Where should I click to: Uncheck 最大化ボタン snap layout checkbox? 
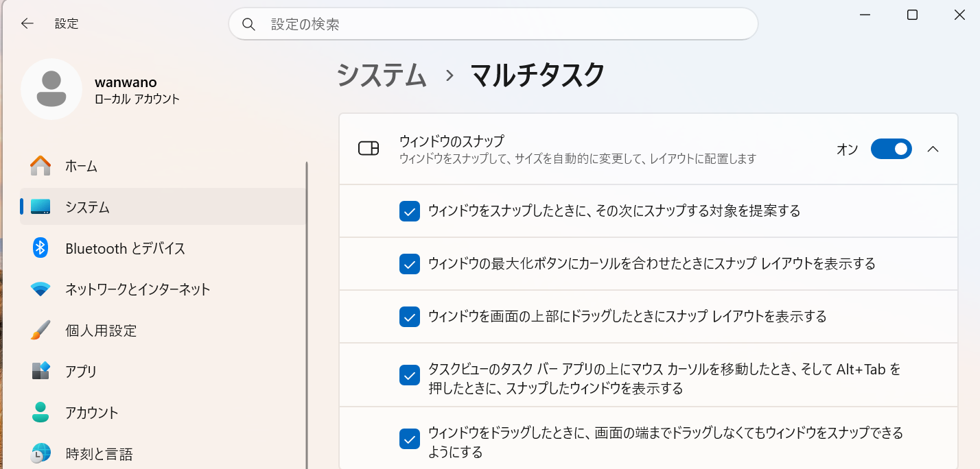point(410,264)
